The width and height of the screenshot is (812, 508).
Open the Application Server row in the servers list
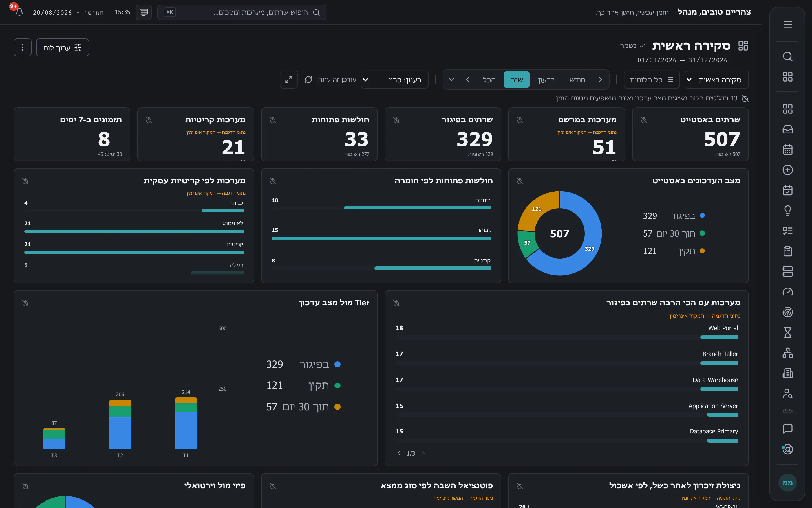[x=567, y=410]
